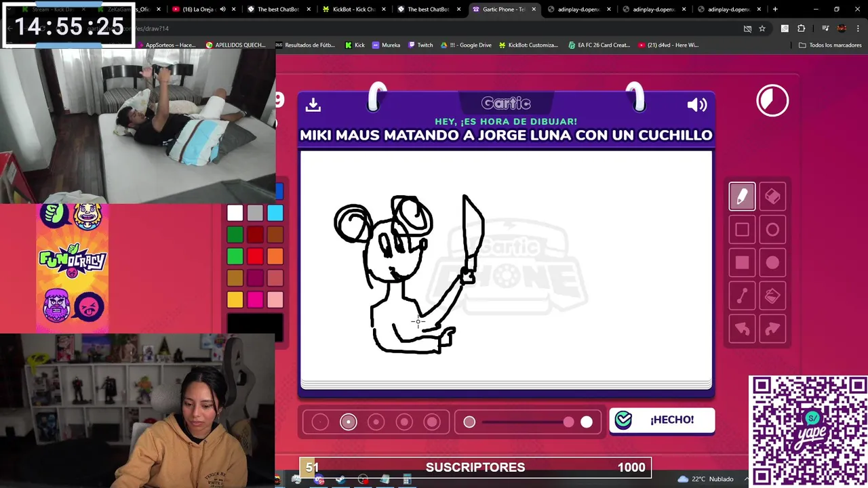Select the paint bucket fill tool
Viewport: 868px width, 488px height.
pos(772,296)
